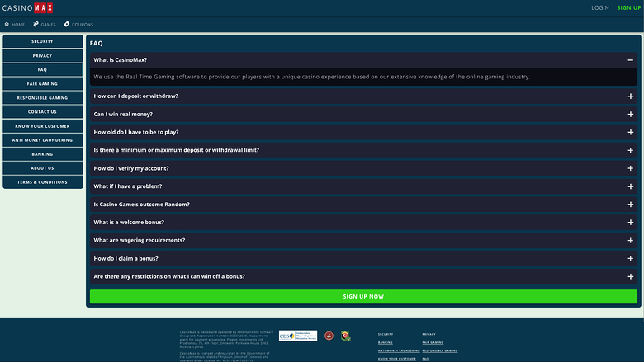Open the footer Responsible Gaming link
The image size is (644, 362).
[440, 351]
